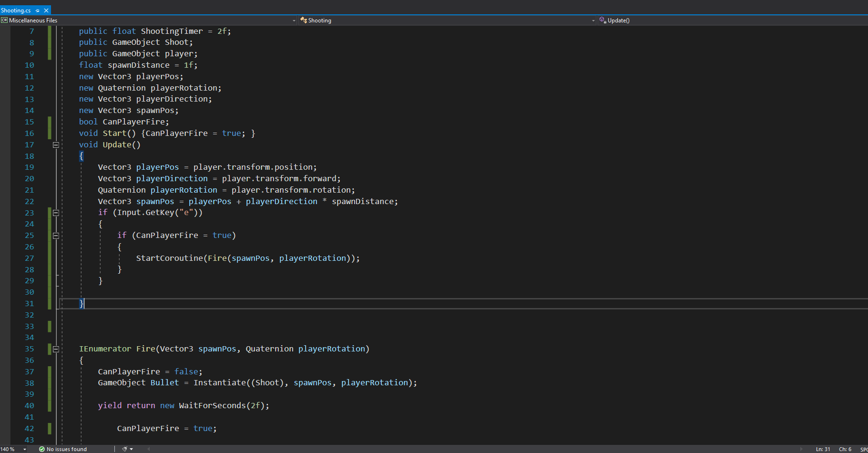Click the Ch: 6 column indicator
868x453 pixels.
[x=845, y=449]
